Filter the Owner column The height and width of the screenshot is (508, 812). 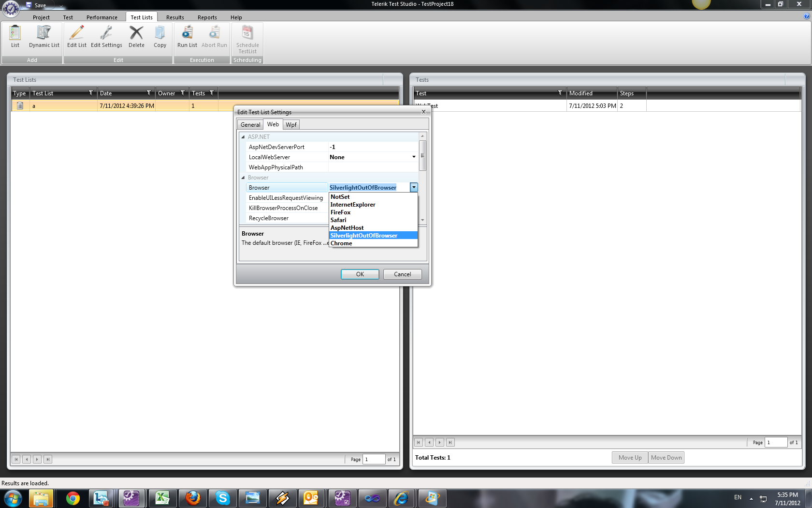183,93
